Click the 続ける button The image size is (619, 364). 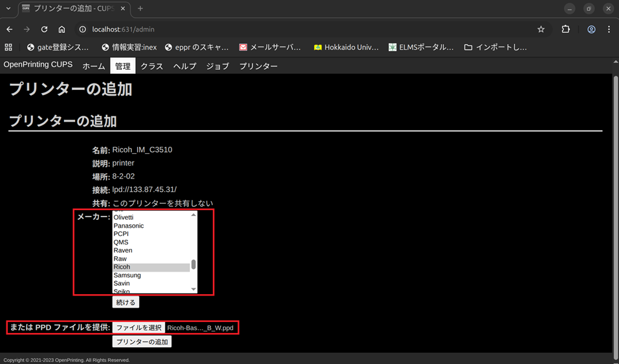[125, 302]
